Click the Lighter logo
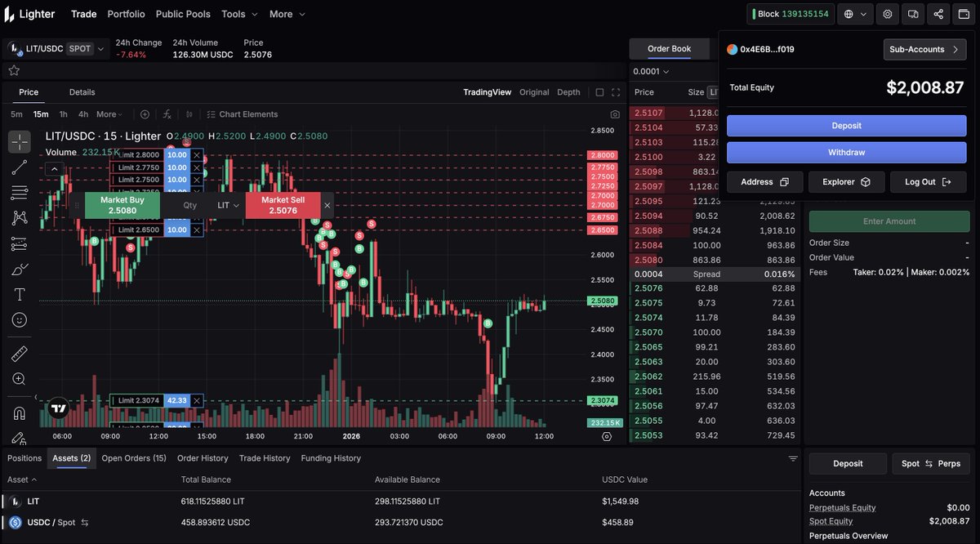Image resolution: width=980 pixels, height=544 pixels. (29, 14)
